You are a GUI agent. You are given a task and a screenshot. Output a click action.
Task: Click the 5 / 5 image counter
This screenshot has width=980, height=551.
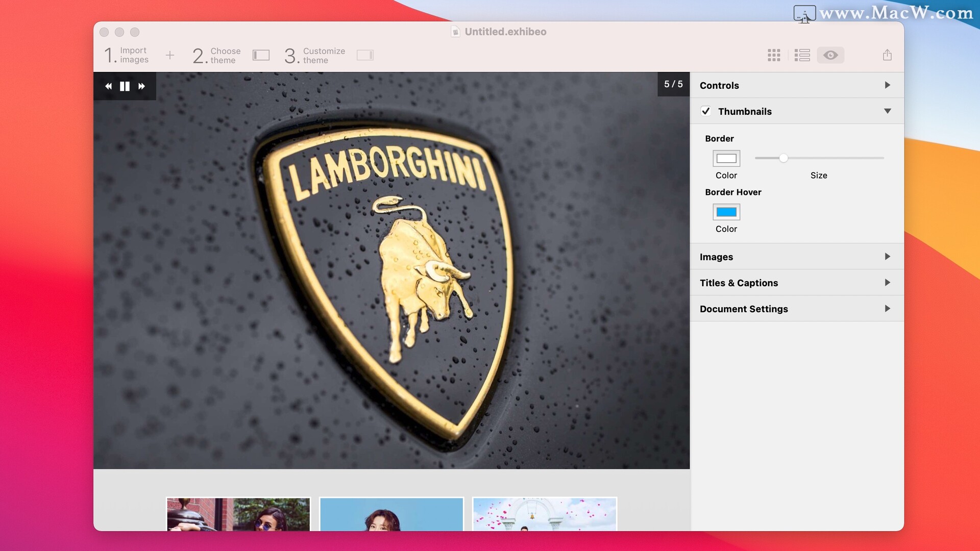click(673, 84)
